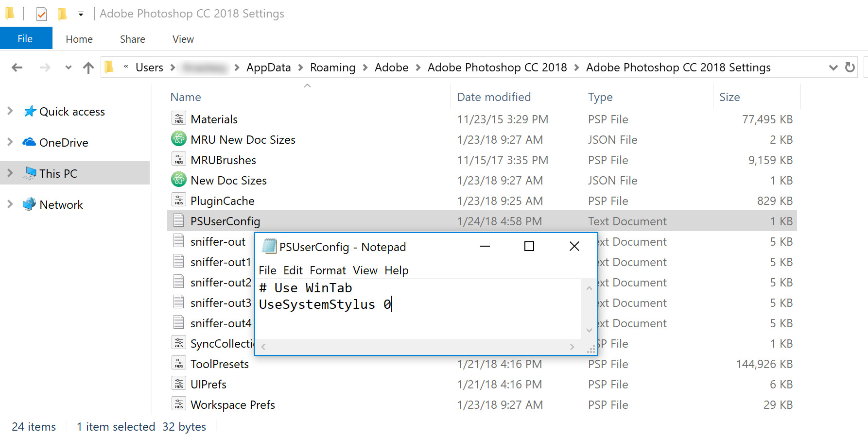The height and width of the screenshot is (436, 868).
Task: Click the SyncCollection file icon
Action: 179,343
